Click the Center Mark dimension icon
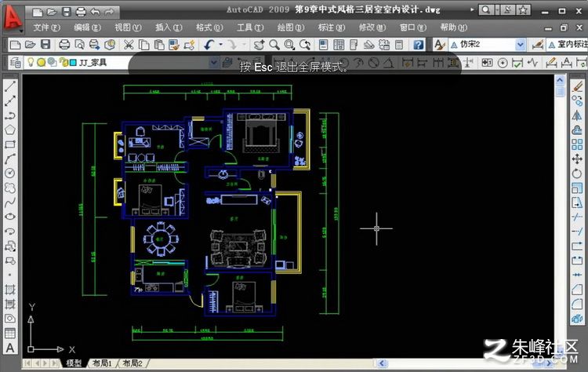The image size is (588, 372). pyautogui.click(x=503, y=63)
